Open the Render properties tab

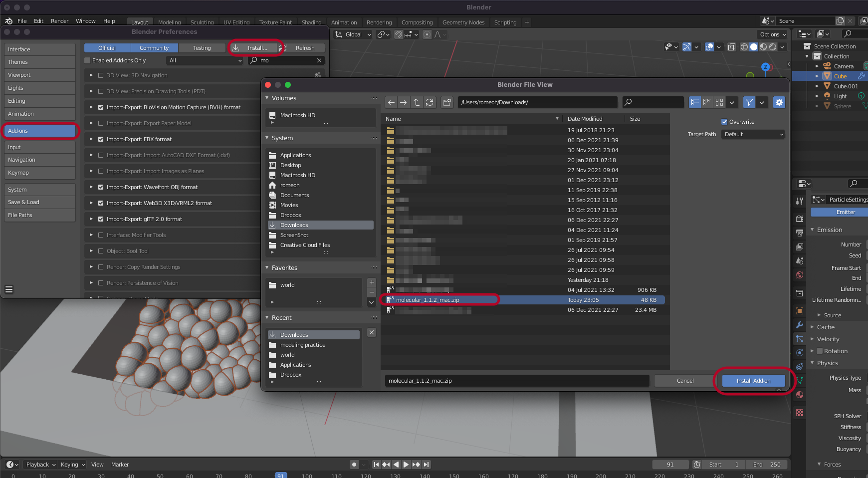(800, 219)
